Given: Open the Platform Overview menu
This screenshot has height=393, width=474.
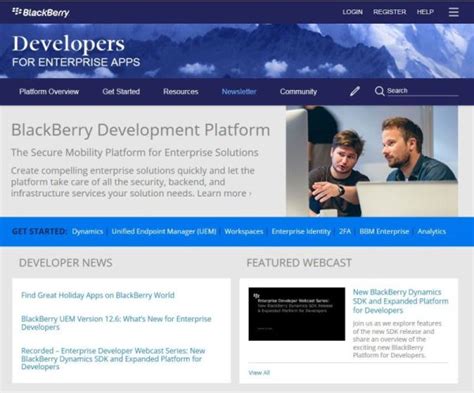Looking at the screenshot, I should pyautogui.click(x=49, y=92).
